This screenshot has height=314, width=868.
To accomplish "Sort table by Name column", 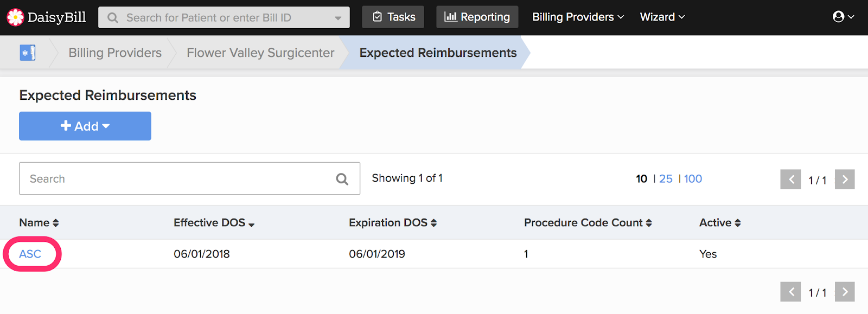I will tap(39, 223).
